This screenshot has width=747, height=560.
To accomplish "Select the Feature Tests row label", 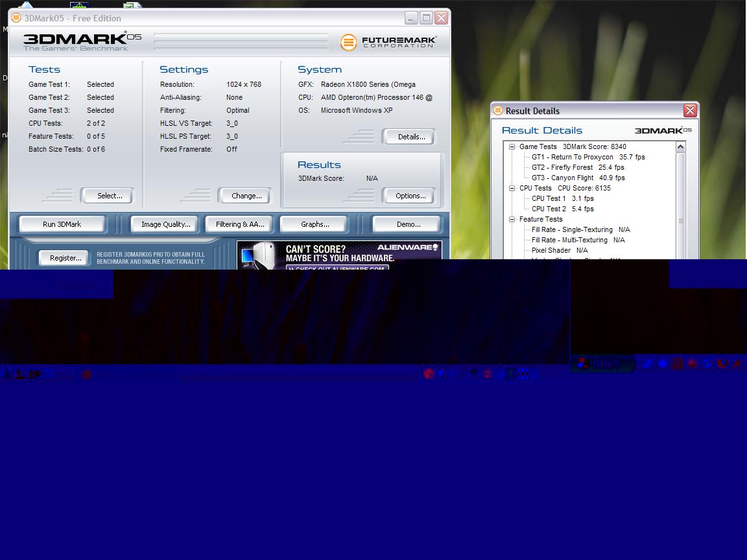I will 541,220.
